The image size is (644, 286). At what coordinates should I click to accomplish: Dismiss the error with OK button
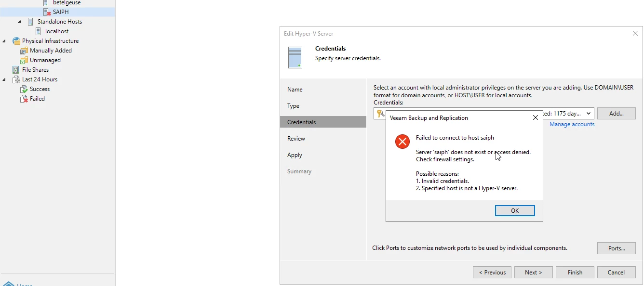click(x=515, y=211)
